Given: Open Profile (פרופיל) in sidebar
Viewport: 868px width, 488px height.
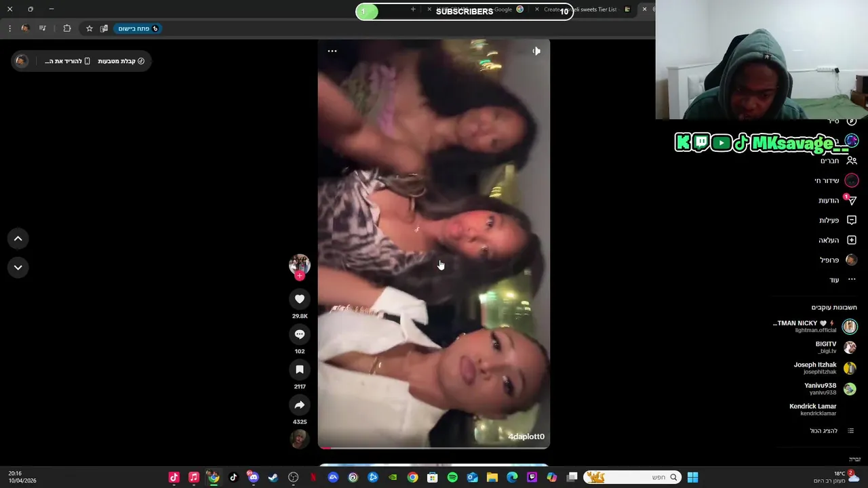Looking at the screenshot, I should (x=838, y=260).
